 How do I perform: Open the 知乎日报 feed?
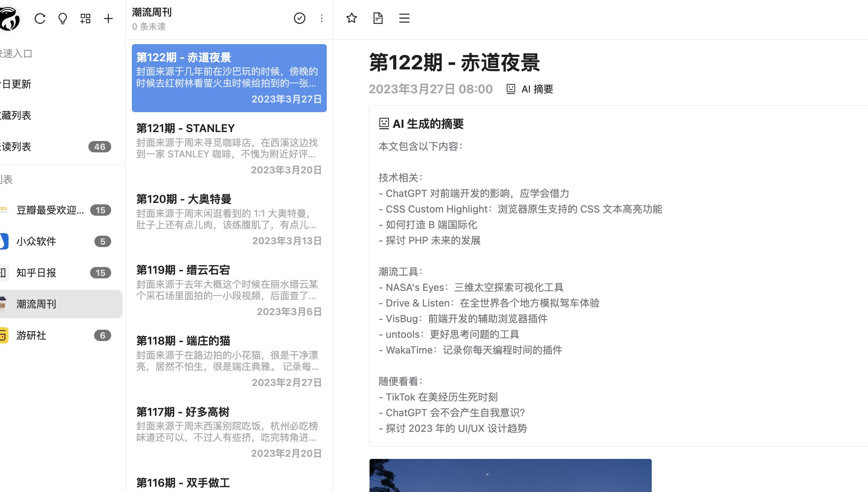point(36,273)
